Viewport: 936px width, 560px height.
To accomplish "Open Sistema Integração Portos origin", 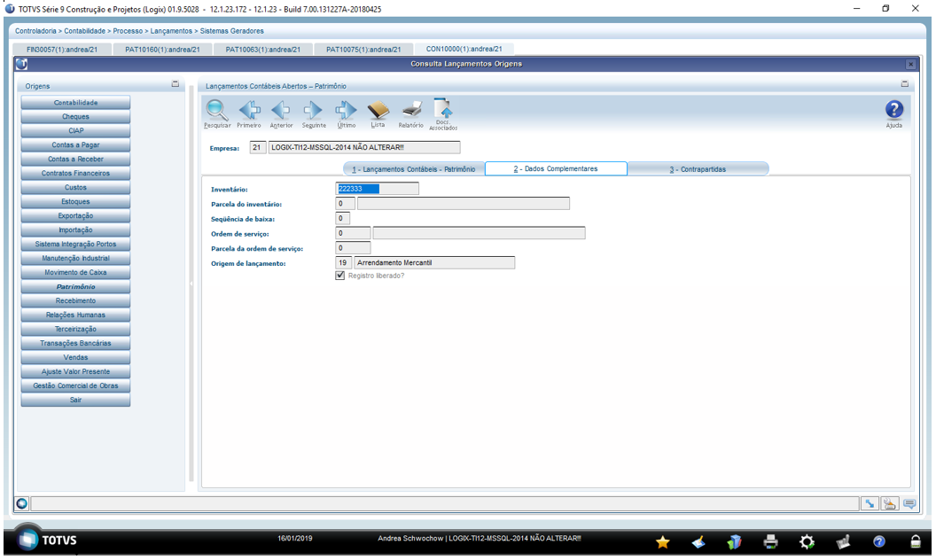I will click(76, 245).
